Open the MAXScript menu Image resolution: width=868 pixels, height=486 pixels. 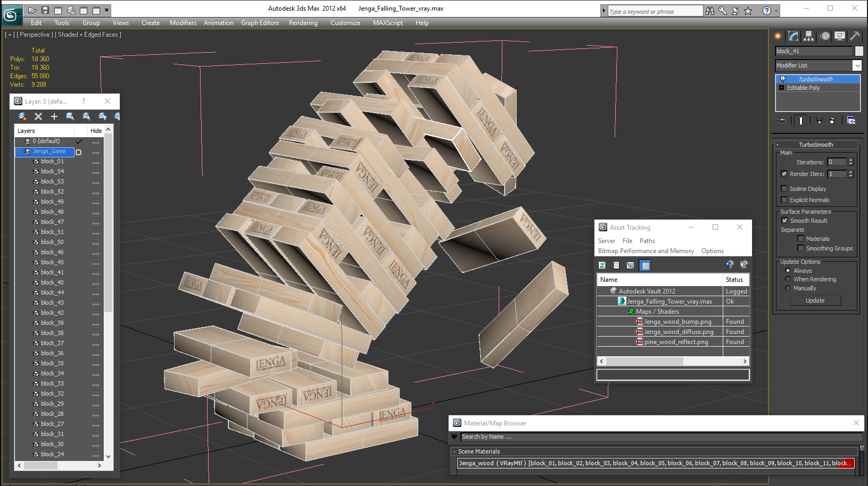click(x=388, y=23)
